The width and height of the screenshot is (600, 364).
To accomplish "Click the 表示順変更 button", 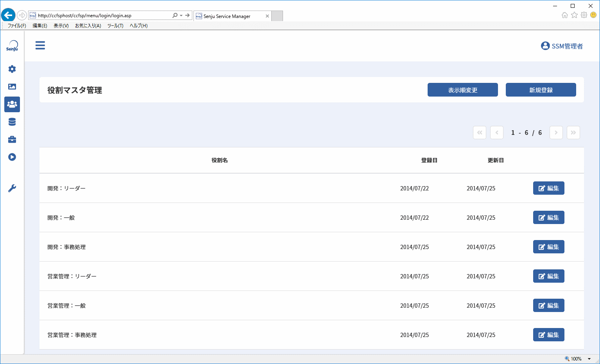I will (x=463, y=90).
